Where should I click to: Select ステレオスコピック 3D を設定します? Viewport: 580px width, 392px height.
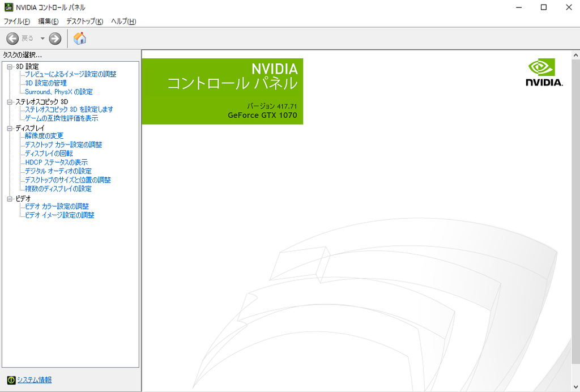coord(69,109)
